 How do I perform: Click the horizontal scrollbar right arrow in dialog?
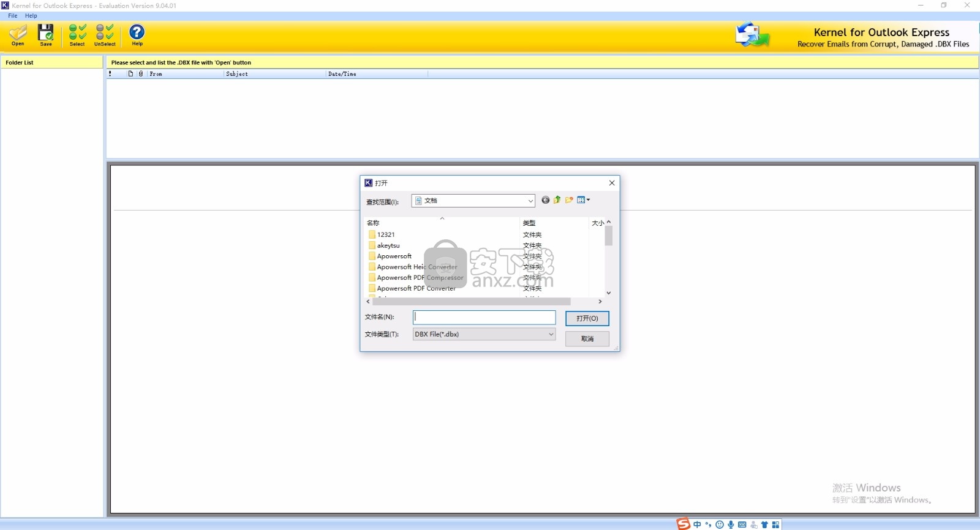[x=600, y=301]
